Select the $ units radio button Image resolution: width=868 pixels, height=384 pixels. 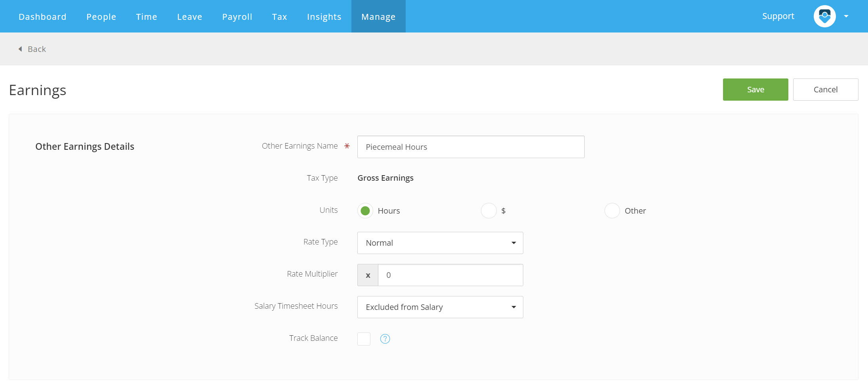pyautogui.click(x=488, y=211)
